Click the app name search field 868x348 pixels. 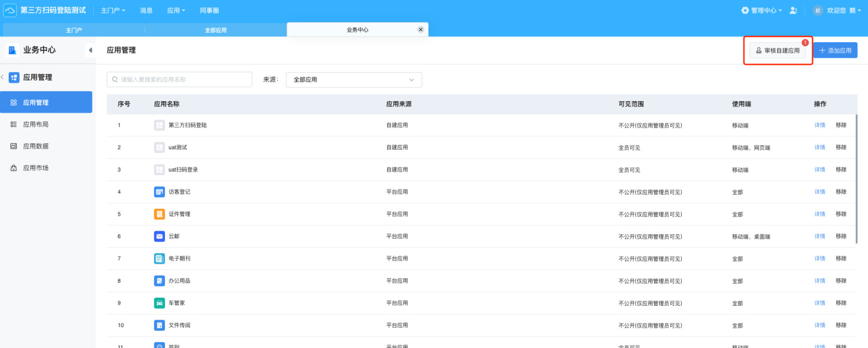179,80
